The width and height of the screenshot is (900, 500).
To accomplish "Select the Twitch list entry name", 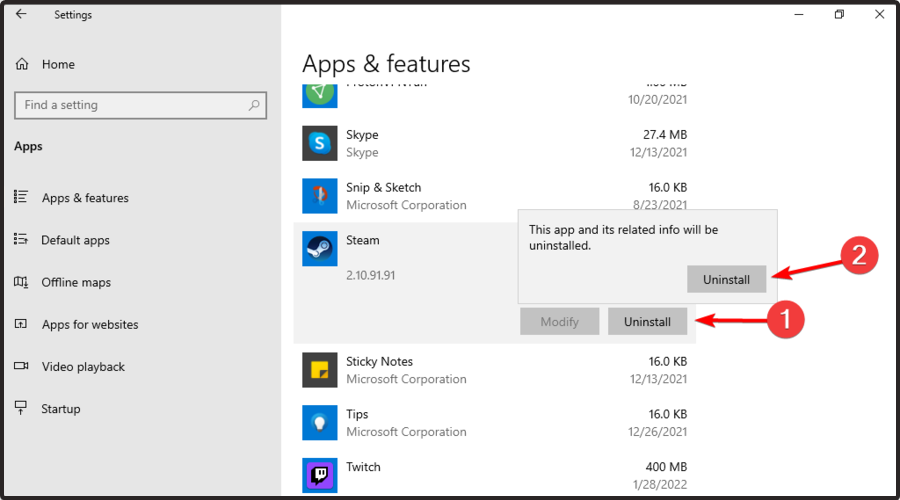I will 363,467.
